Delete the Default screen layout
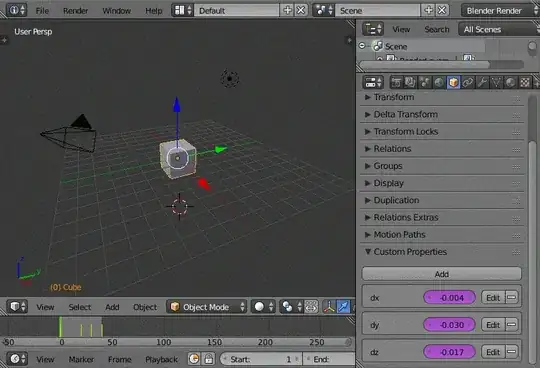 301,10
